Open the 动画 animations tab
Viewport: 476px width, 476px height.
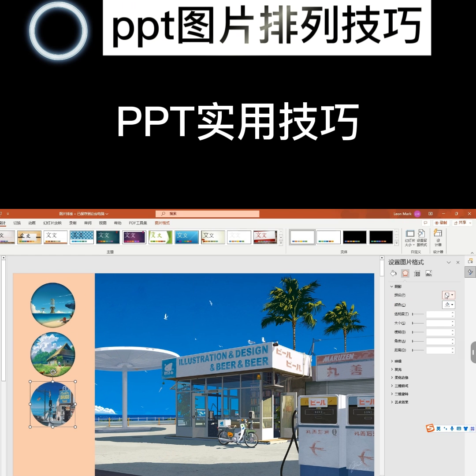pyautogui.click(x=32, y=223)
